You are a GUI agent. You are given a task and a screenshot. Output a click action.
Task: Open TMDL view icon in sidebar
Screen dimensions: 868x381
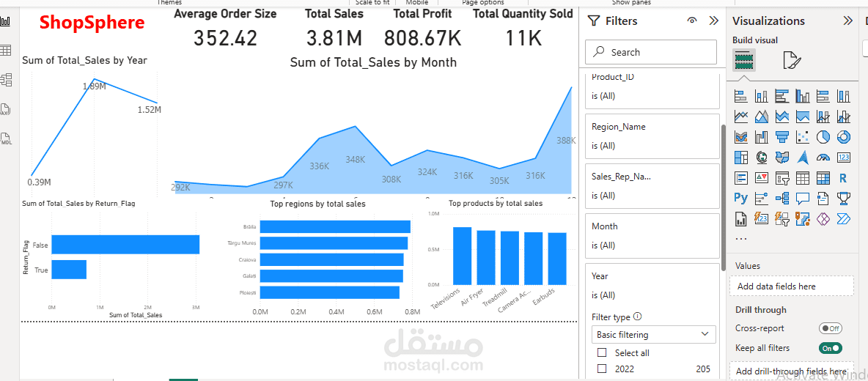[x=6, y=138]
